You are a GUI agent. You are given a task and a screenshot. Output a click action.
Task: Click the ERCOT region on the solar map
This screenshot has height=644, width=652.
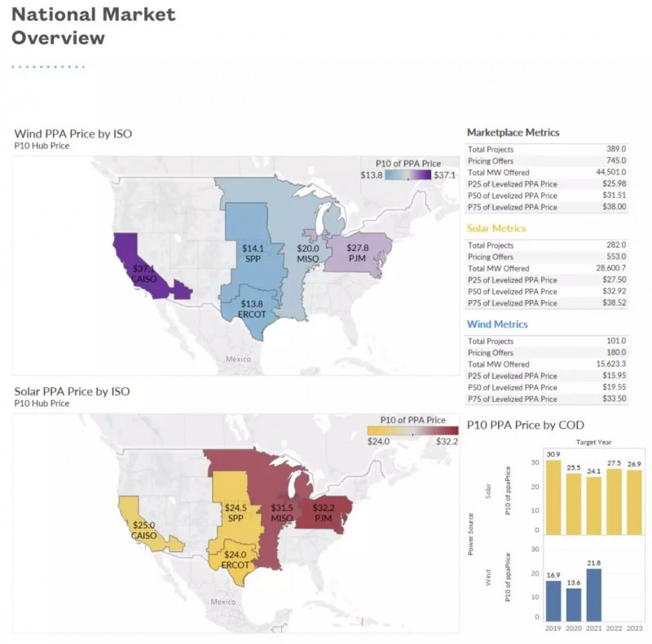tap(235, 560)
